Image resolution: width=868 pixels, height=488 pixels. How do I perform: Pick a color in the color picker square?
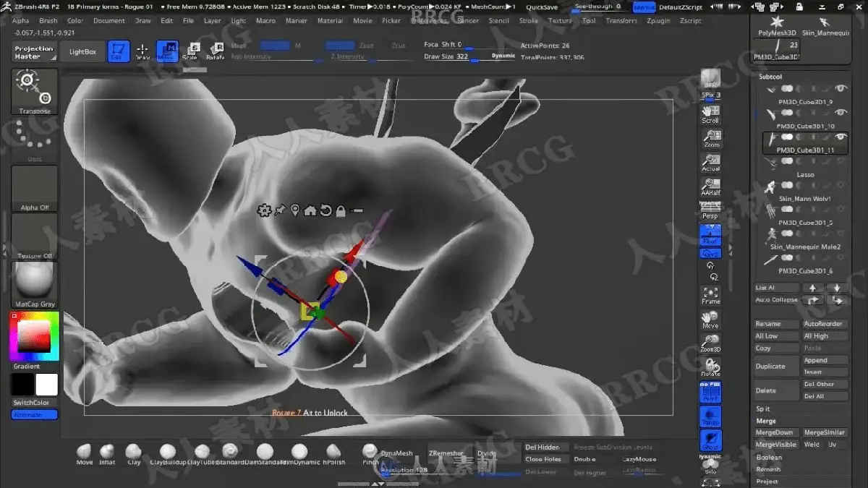click(x=33, y=335)
